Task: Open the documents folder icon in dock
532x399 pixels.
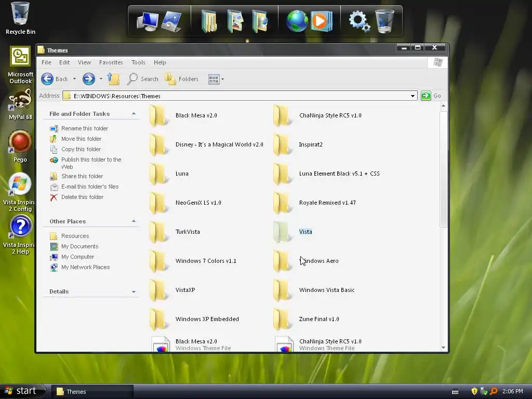Action: (x=209, y=21)
